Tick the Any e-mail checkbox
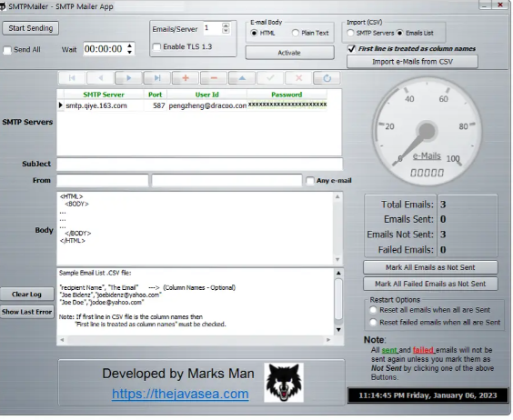The width and height of the screenshot is (513, 420). (310, 181)
